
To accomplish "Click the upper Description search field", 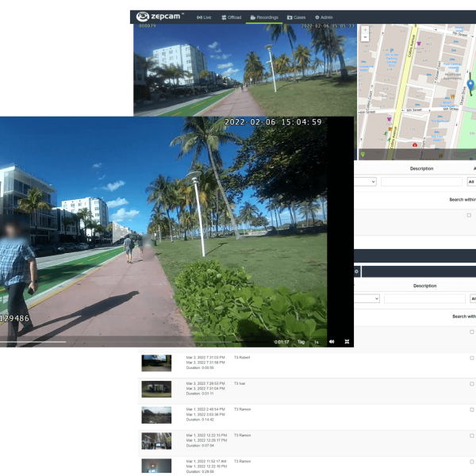I will point(421,182).
